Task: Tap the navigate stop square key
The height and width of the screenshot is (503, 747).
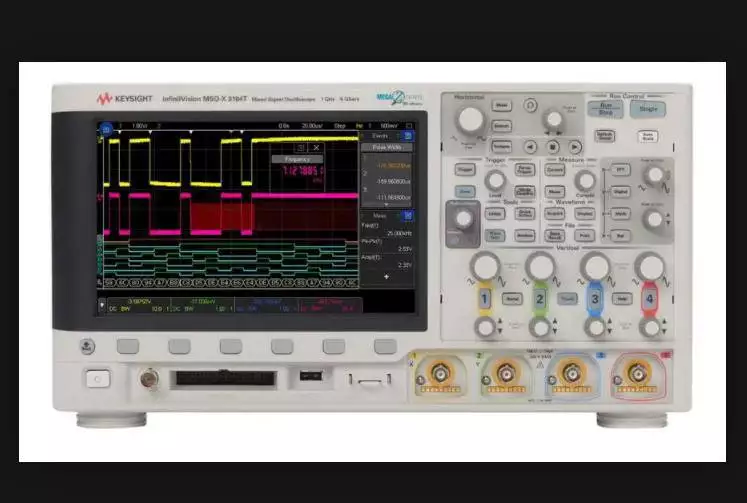Action: (x=553, y=147)
